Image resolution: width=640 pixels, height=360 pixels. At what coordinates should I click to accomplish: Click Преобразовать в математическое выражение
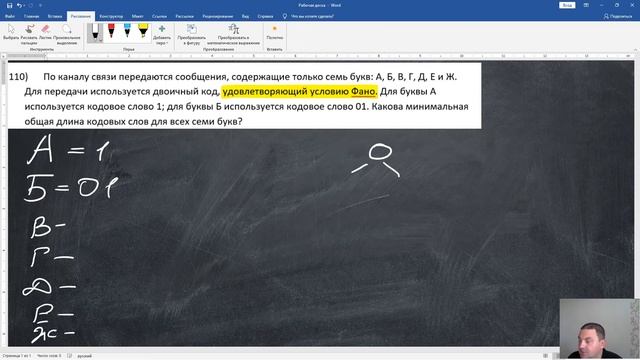pos(233,34)
